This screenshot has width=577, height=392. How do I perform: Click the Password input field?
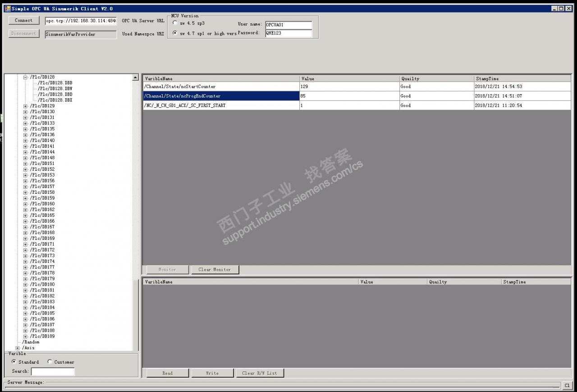[288, 33]
